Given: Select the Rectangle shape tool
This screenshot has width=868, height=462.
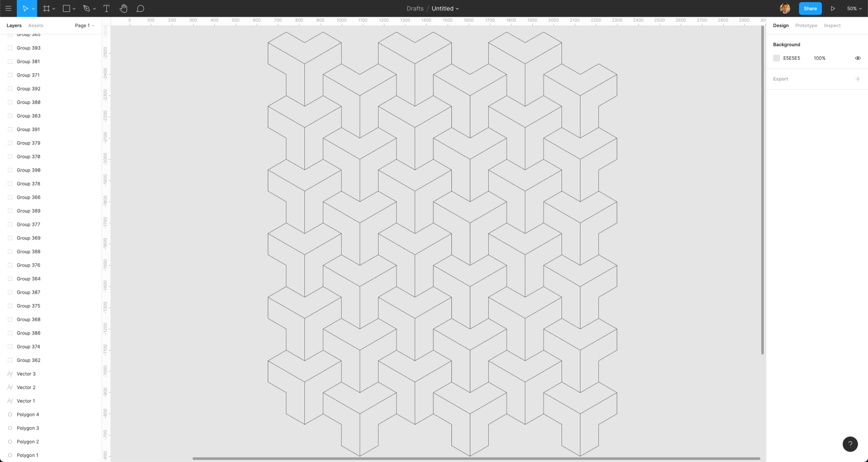Looking at the screenshot, I should tap(66, 8).
